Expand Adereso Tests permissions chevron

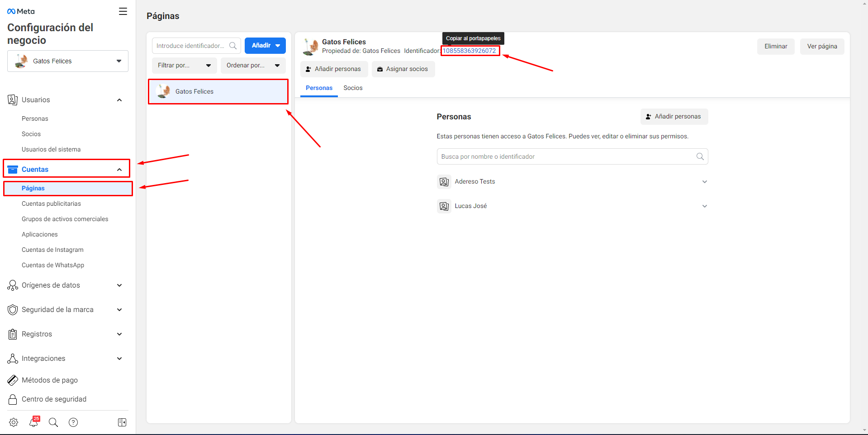(x=704, y=182)
